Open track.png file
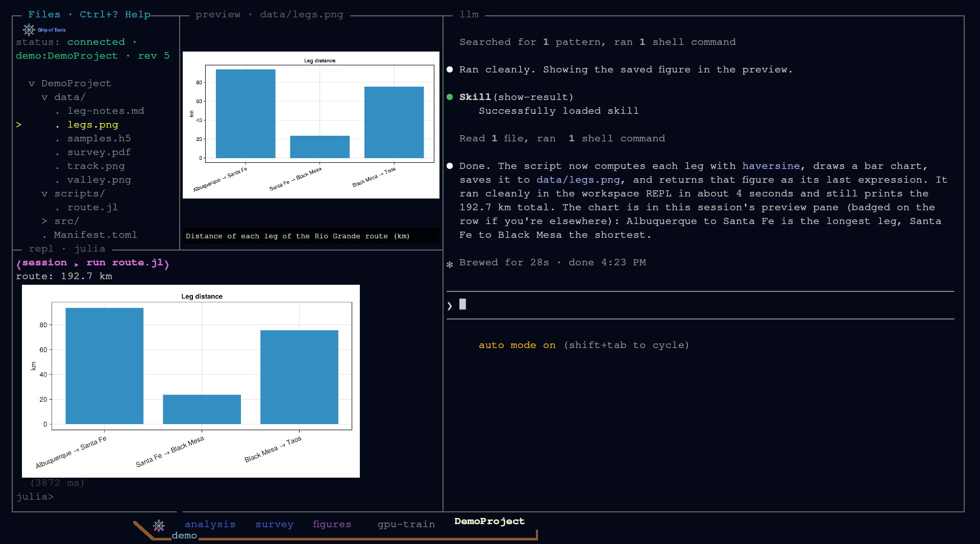 coord(96,166)
